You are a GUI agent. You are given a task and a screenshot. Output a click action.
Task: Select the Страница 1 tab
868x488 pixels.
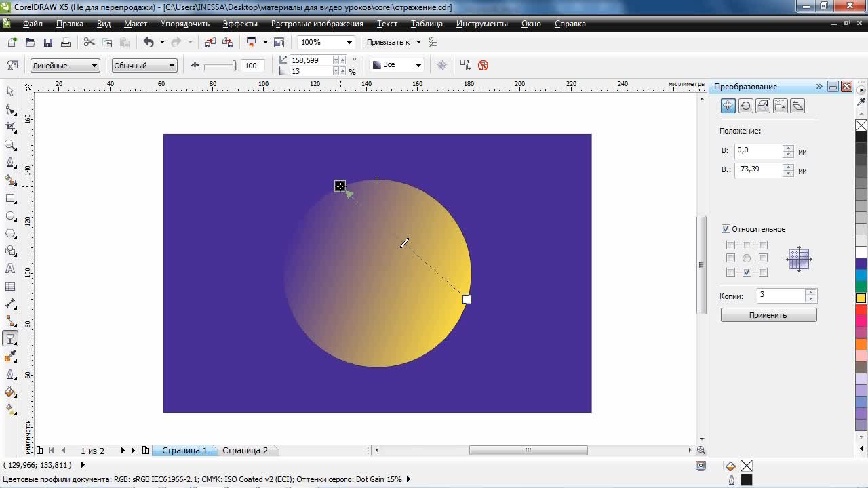pyautogui.click(x=184, y=451)
